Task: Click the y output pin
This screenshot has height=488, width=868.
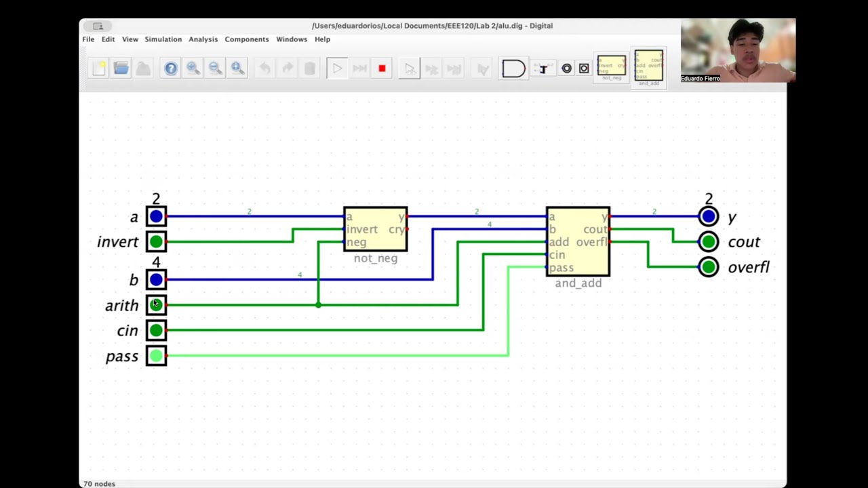Action: [709, 217]
